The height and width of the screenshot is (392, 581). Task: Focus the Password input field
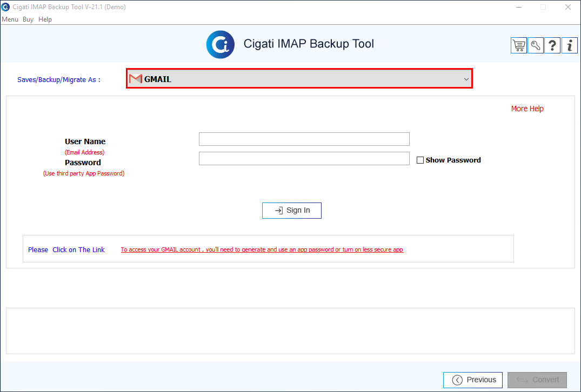(304, 158)
